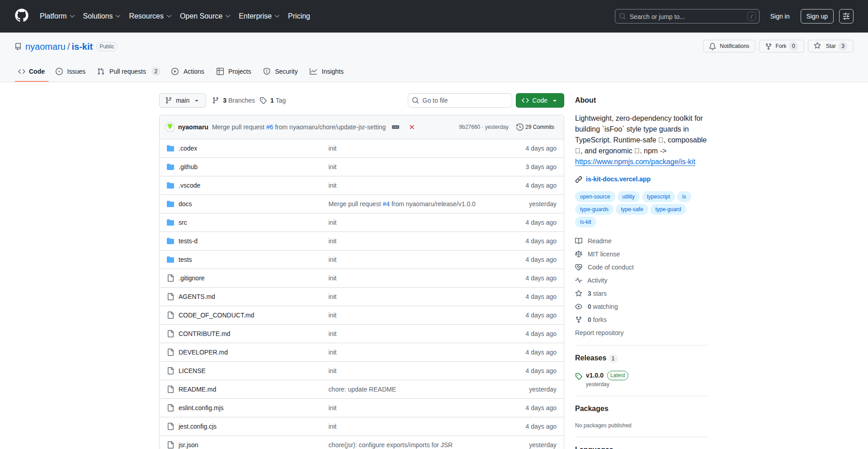Viewport: 868px width, 449px height.
Task: Click the Sign up button
Action: pos(816,16)
